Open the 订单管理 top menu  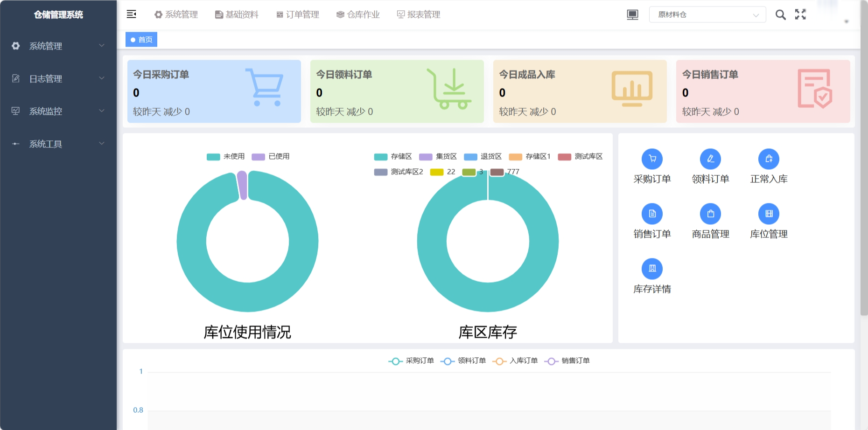point(298,15)
